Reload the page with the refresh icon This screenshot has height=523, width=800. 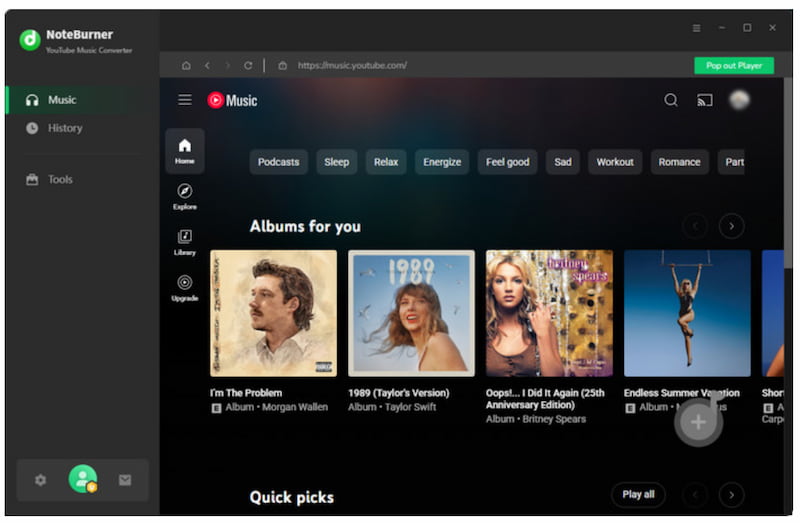point(248,65)
